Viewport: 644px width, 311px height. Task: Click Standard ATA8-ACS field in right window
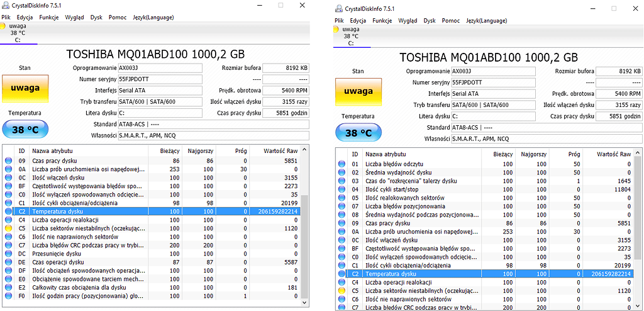[x=547, y=128]
